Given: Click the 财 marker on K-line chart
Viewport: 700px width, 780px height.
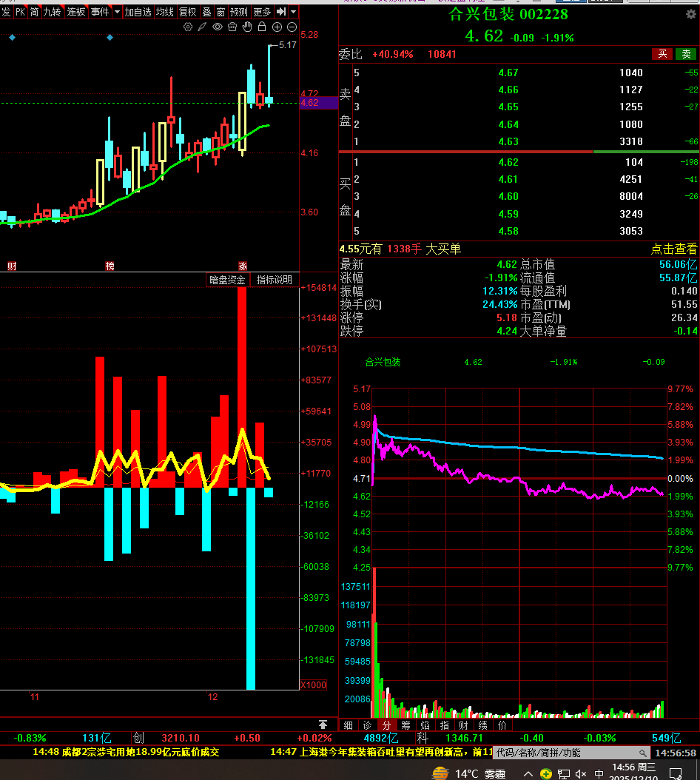Looking at the screenshot, I should [12, 266].
